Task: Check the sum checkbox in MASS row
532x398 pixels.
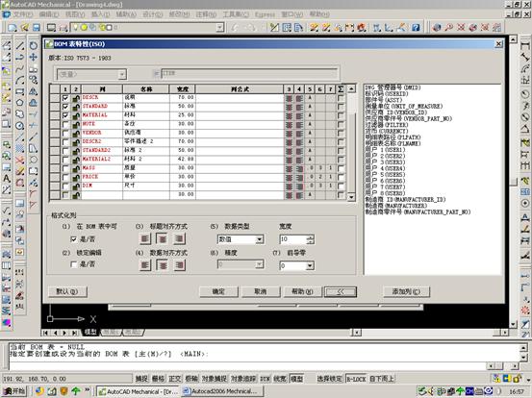Action: coord(341,168)
